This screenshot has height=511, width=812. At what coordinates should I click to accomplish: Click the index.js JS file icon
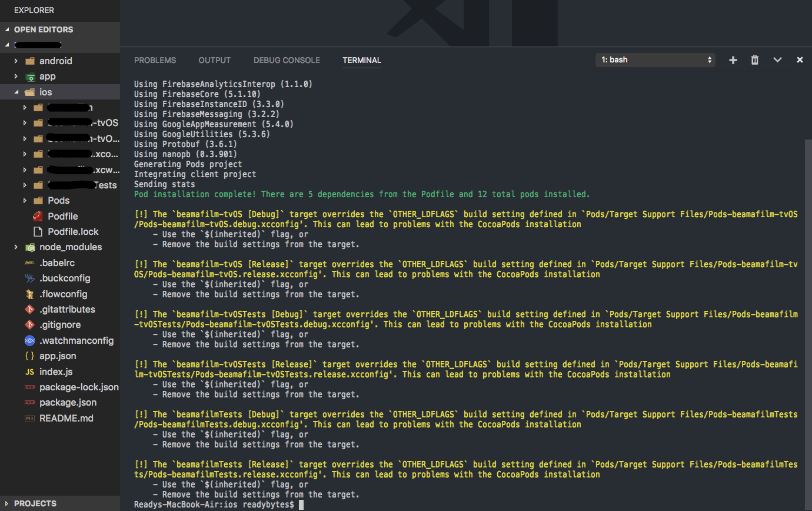[x=29, y=371]
